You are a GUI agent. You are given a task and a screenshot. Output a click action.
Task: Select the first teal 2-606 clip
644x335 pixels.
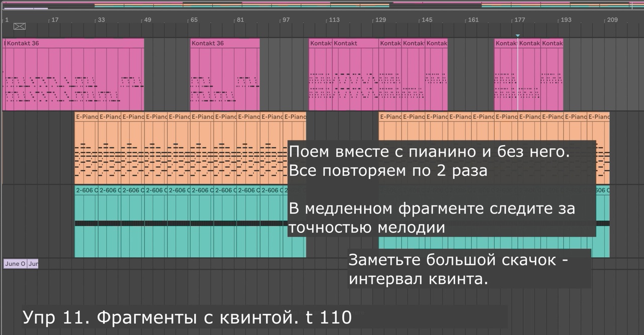click(x=86, y=221)
